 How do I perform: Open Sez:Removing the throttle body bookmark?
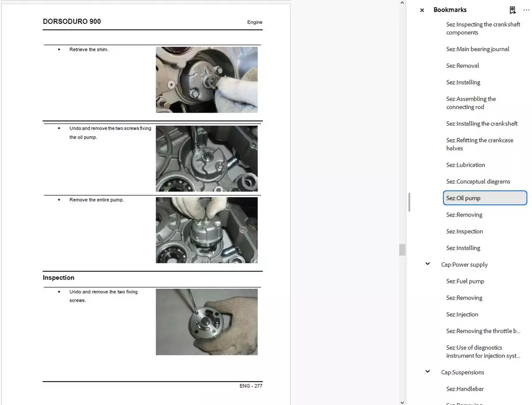483,331
